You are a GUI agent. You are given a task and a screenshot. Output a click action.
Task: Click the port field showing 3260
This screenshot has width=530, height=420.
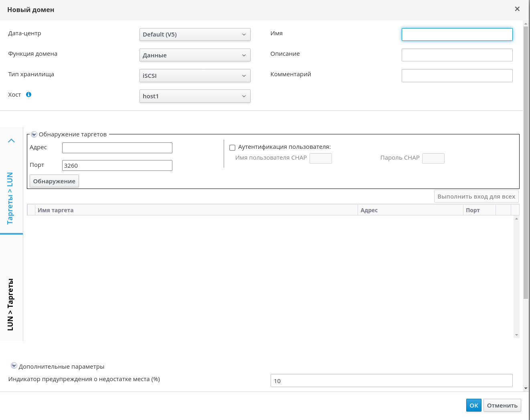[x=117, y=165]
